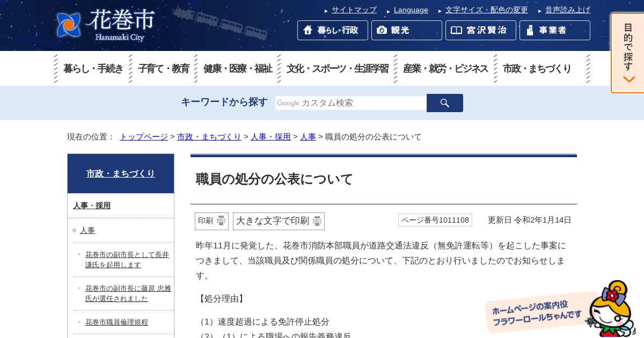Open 子育て・教育 menu
Screen dimensions: 644x338
pyautogui.click(x=164, y=69)
